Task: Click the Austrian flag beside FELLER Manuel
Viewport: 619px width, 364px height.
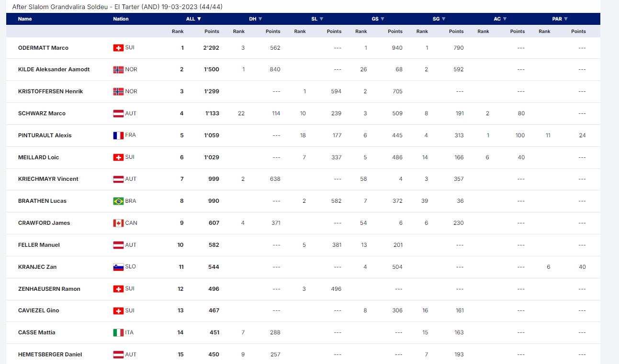Action: (118, 245)
